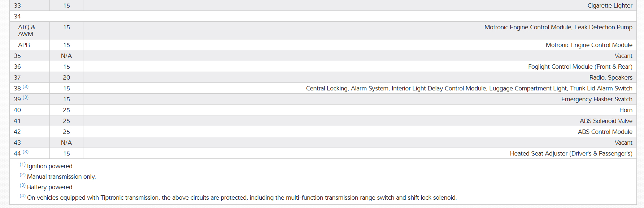Click the 'Horn' description cell
The height and width of the screenshot is (208, 644).
[626, 110]
